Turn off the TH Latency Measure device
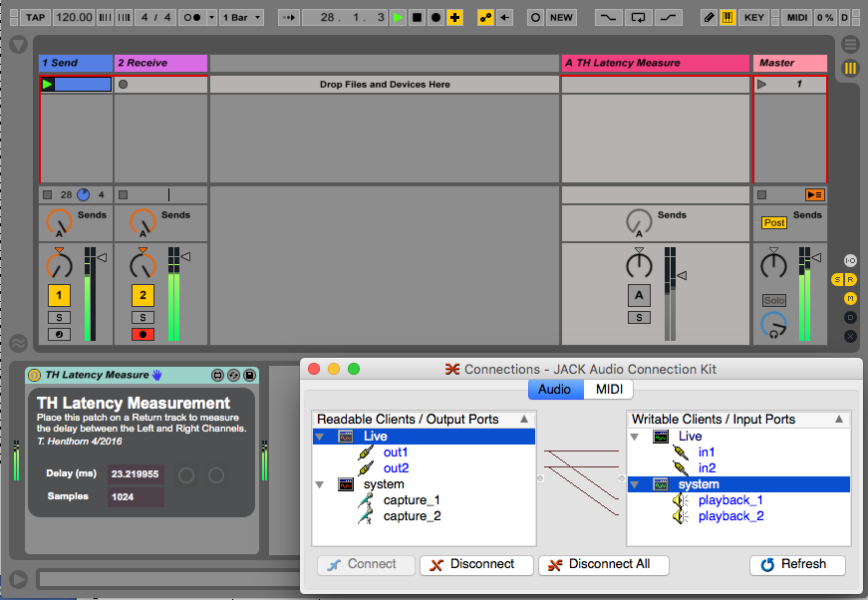 pyautogui.click(x=34, y=376)
